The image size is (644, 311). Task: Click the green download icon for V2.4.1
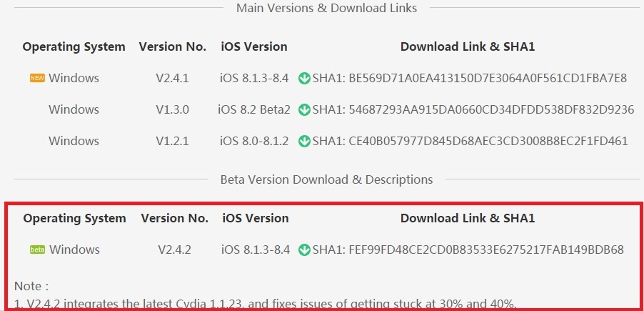click(x=304, y=78)
